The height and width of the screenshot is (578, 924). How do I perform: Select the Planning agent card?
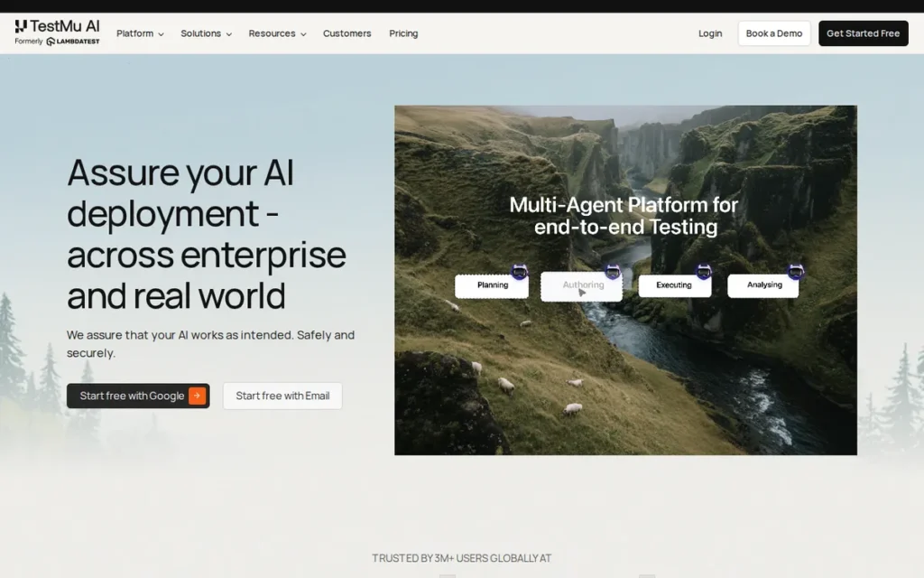pyautogui.click(x=492, y=285)
